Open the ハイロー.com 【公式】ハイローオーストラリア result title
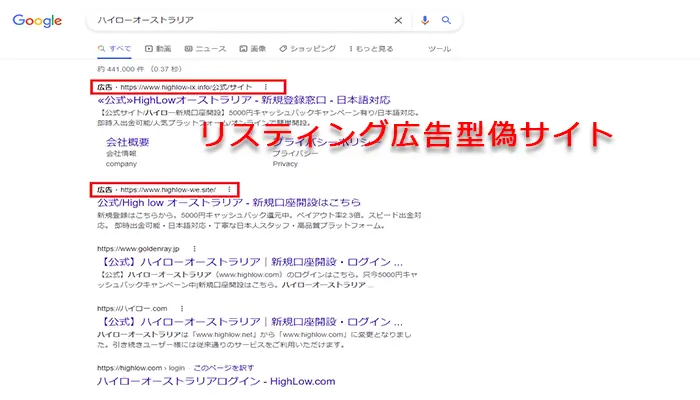Viewport: 700px width, 400px height. 250,322
